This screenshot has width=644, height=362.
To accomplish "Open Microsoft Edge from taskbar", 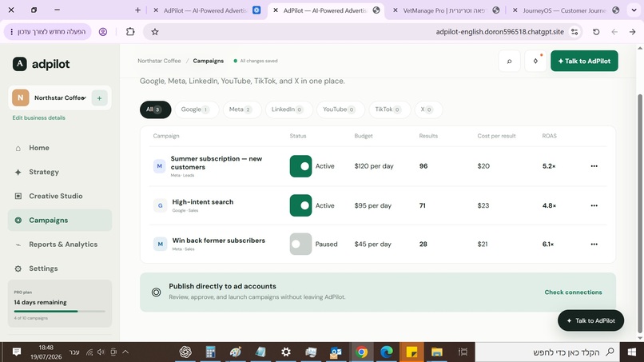I will (x=387, y=352).
